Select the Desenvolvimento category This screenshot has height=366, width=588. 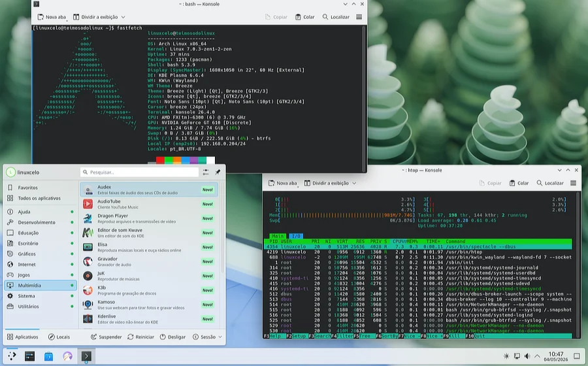click(41, 222)
